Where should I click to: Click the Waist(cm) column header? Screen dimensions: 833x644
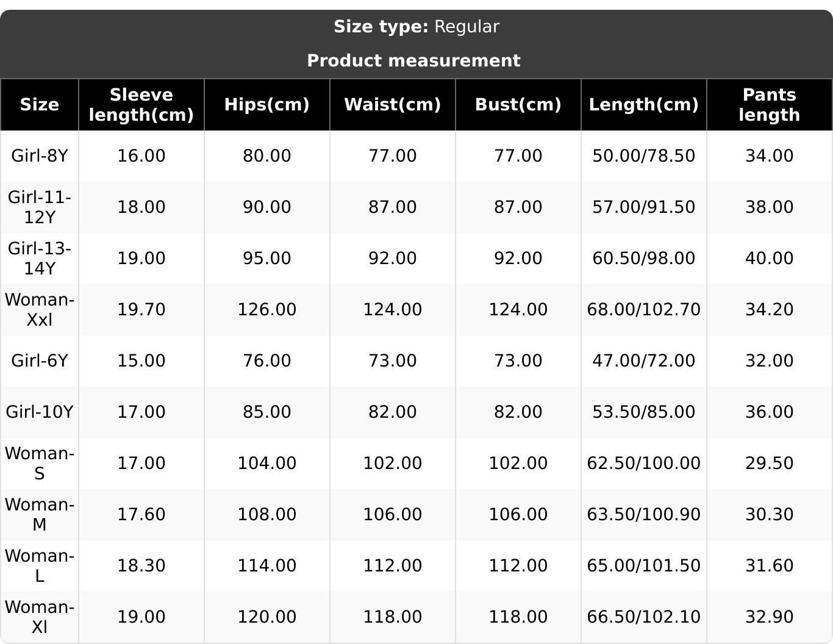392,104
